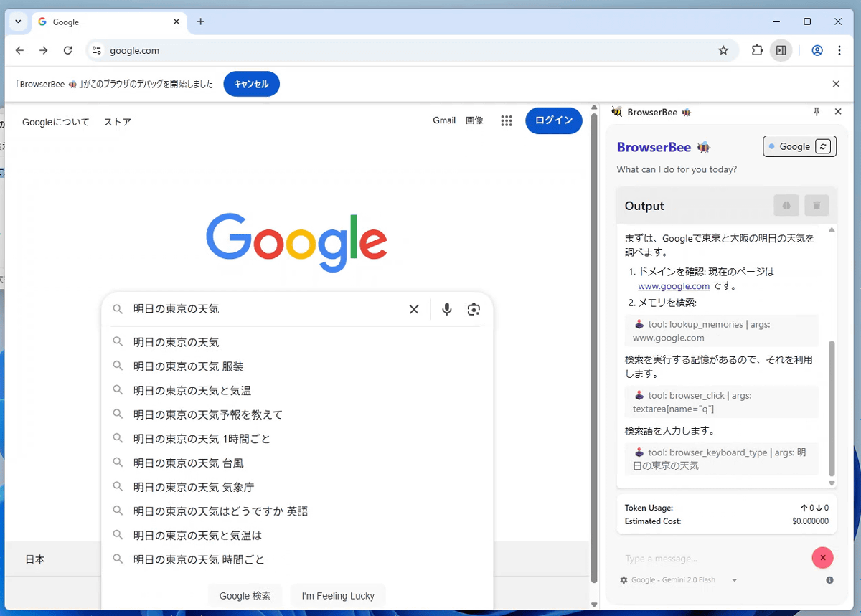Screen dimensions: 861x616
Task: Click the tool: lookup_memories entry
Action: [x=721, y=331]
